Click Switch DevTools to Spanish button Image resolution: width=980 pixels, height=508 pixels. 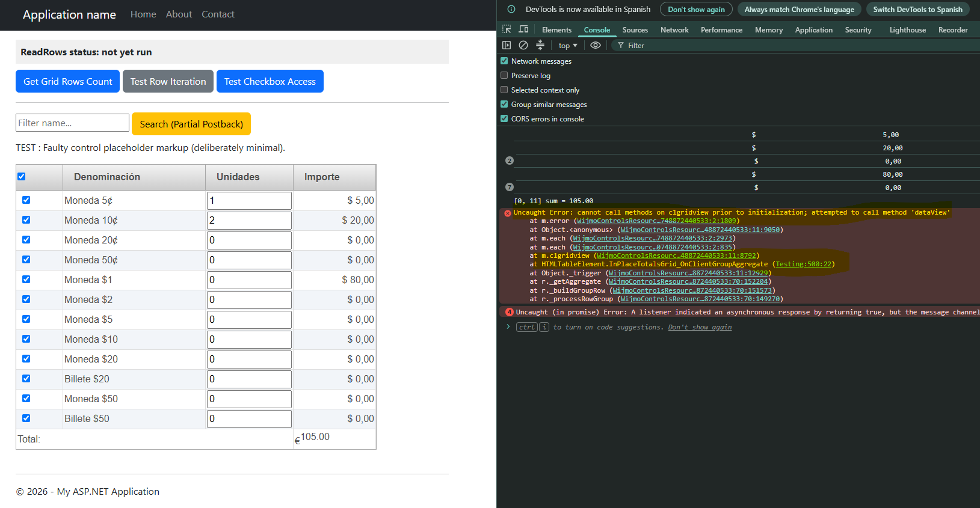click(917, 9)
